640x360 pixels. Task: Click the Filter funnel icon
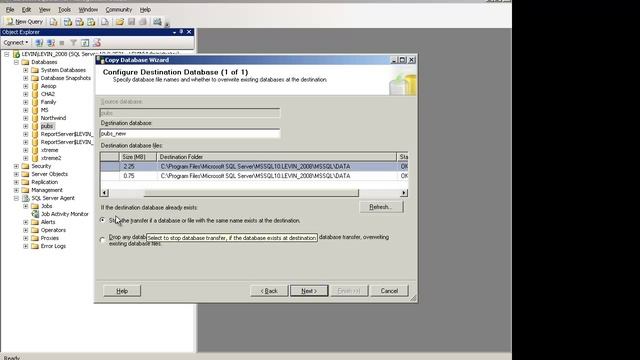pyautogui.click(x=73, y=42)
